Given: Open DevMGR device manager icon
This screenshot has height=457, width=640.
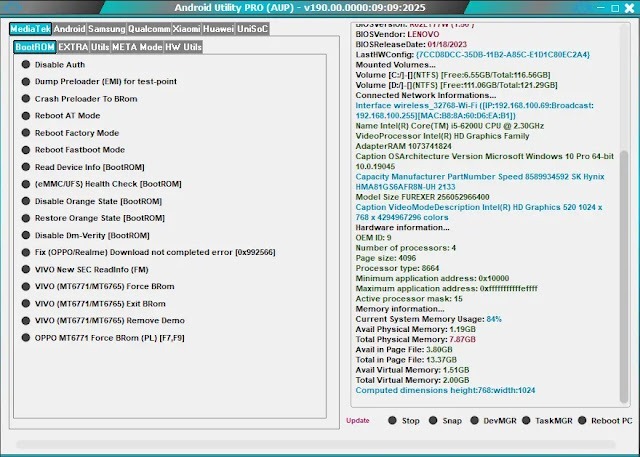Looking at the screenshot, I should (477, 421).
